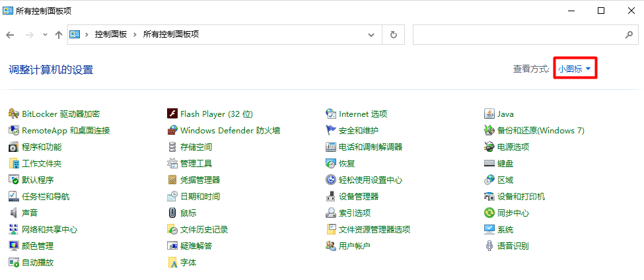Click the Flash Player icon
The width and height of the screenshot is (644, 280).
click(172, 114)
